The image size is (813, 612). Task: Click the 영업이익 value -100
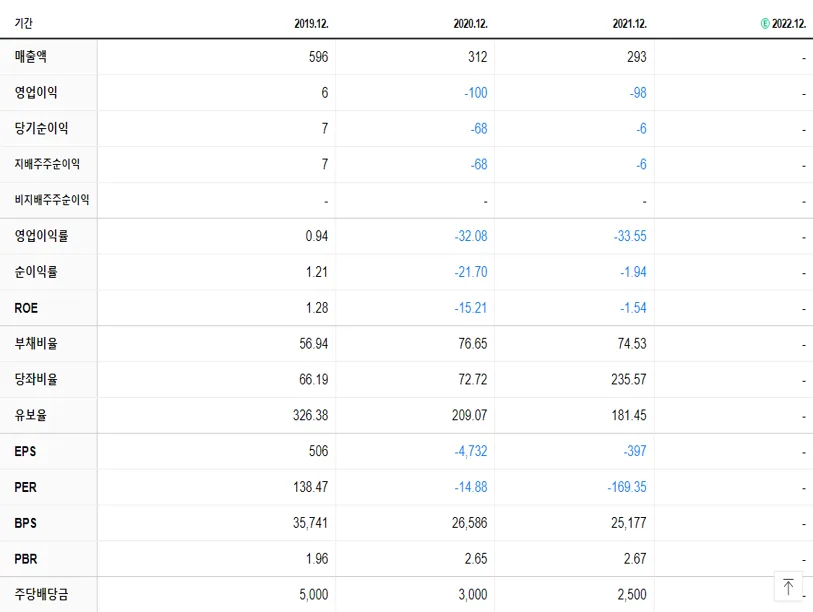tap(476, 93)
